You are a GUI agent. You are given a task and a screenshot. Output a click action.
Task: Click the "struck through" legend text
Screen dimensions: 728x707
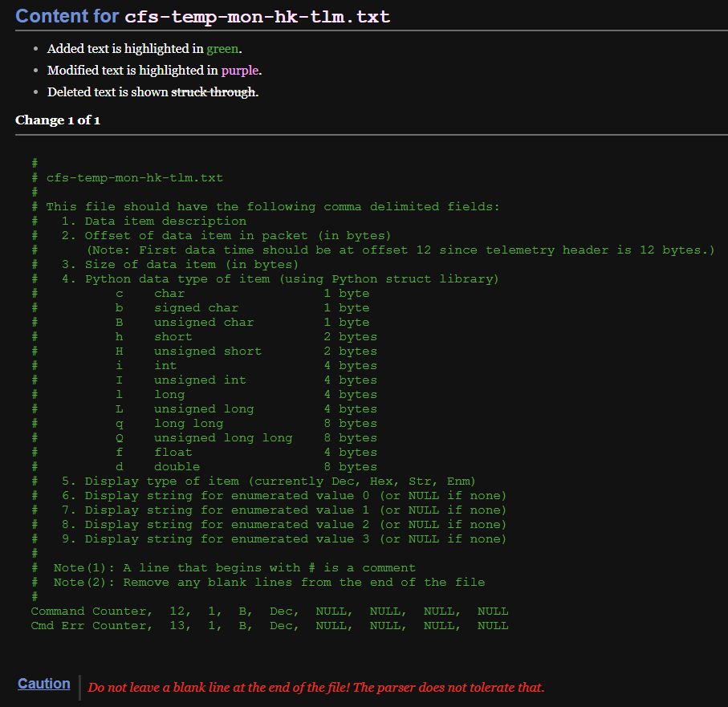(x=214, y=91)
